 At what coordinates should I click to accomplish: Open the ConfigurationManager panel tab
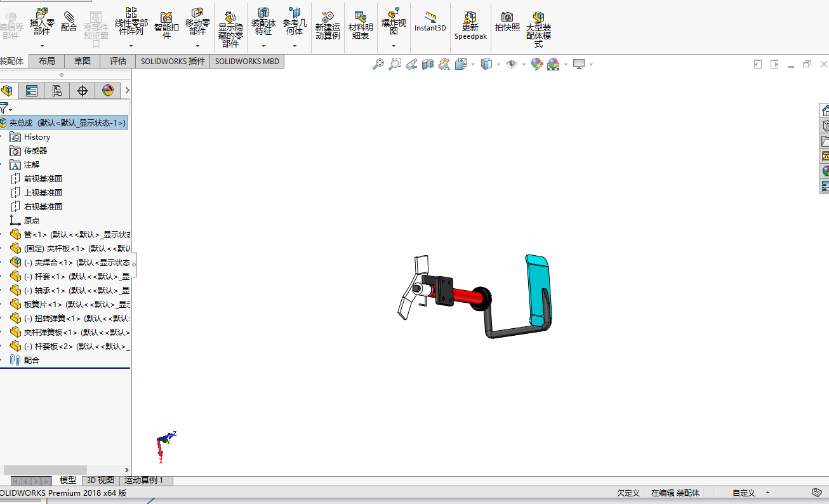click(57, 91)
